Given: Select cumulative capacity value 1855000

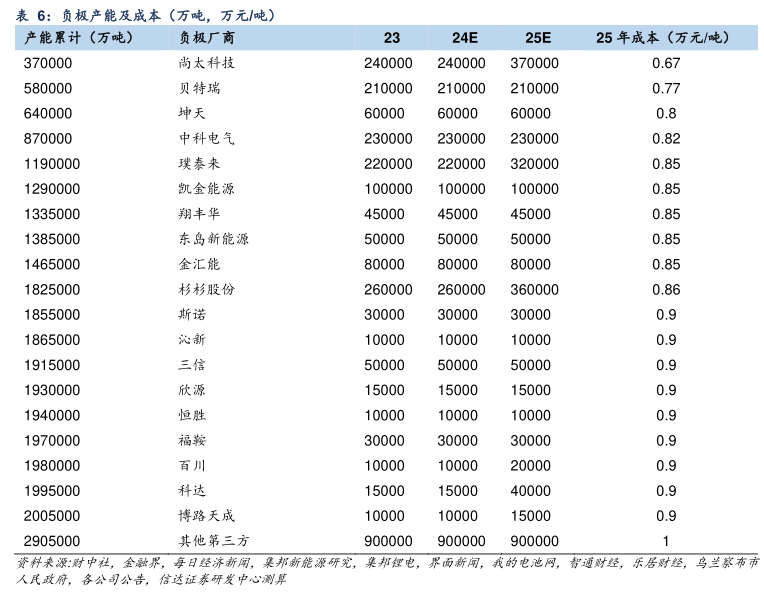Looking at the screenshot, I should tap(52, 315).
